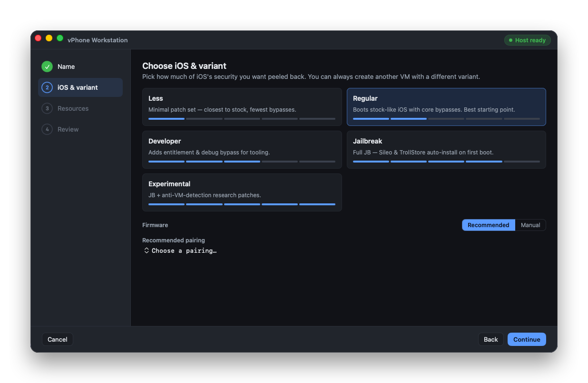The image size is (588, 383).
Task: Click the Cancel button
Action: (x=58, y=339)
